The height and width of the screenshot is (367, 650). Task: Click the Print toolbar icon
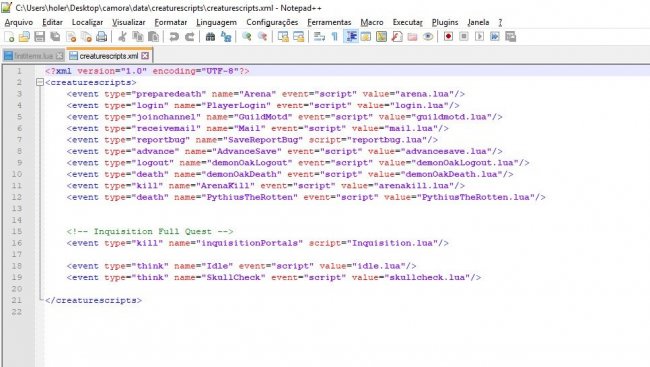coord(102,37)
